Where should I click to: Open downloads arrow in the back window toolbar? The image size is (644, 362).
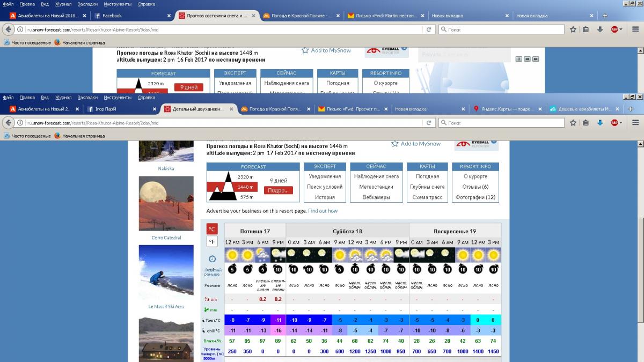tap(600, 29)
